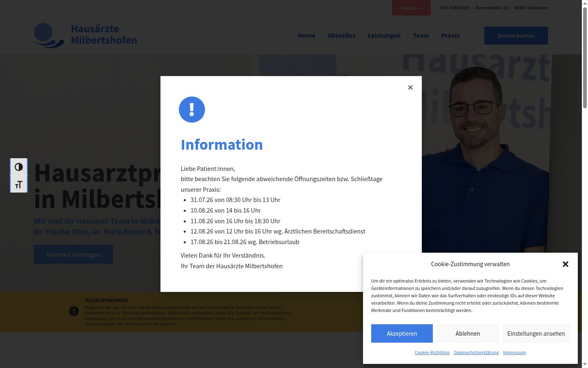The width and height of the screenshot is (588, 368).
Task: Open the Datenschutzerklärung link
Action: coord(477,352)
